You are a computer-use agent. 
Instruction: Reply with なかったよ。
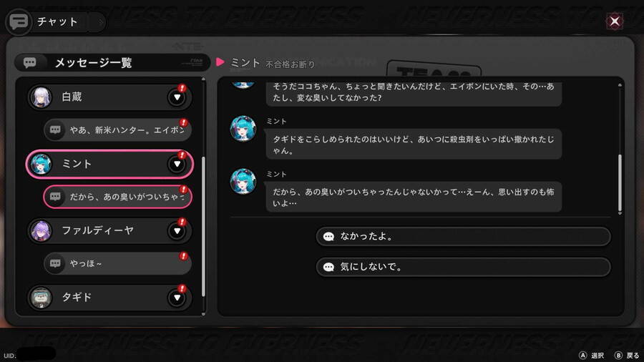click(463, 236)
